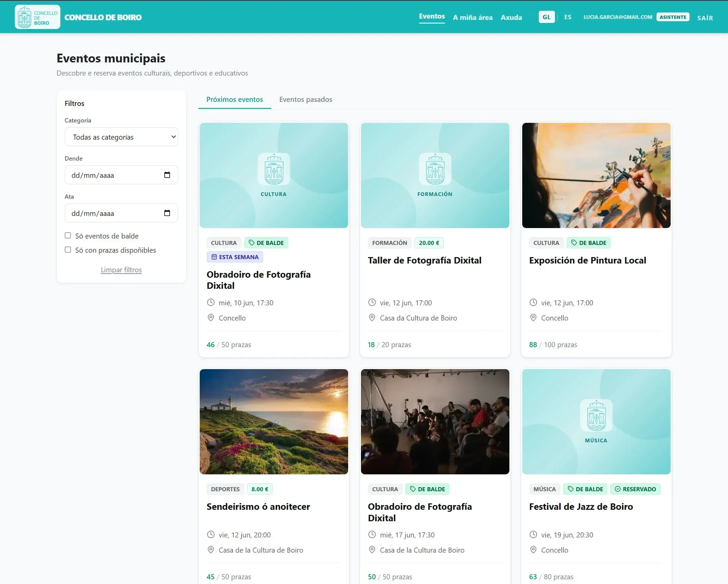Open Festival de Jazz de Boiro title
728x584 pixels.
coord(581,506)
